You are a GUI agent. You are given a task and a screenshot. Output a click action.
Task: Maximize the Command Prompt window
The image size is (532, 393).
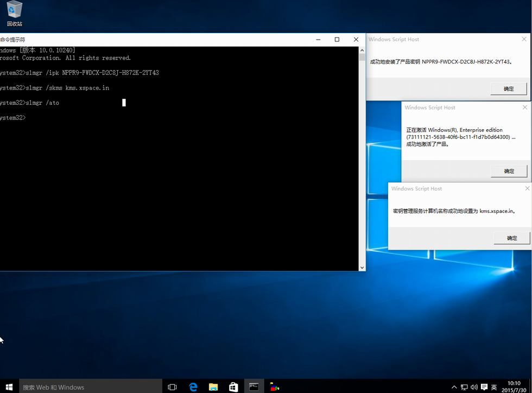pyautogui.click(x=337, y=40)
